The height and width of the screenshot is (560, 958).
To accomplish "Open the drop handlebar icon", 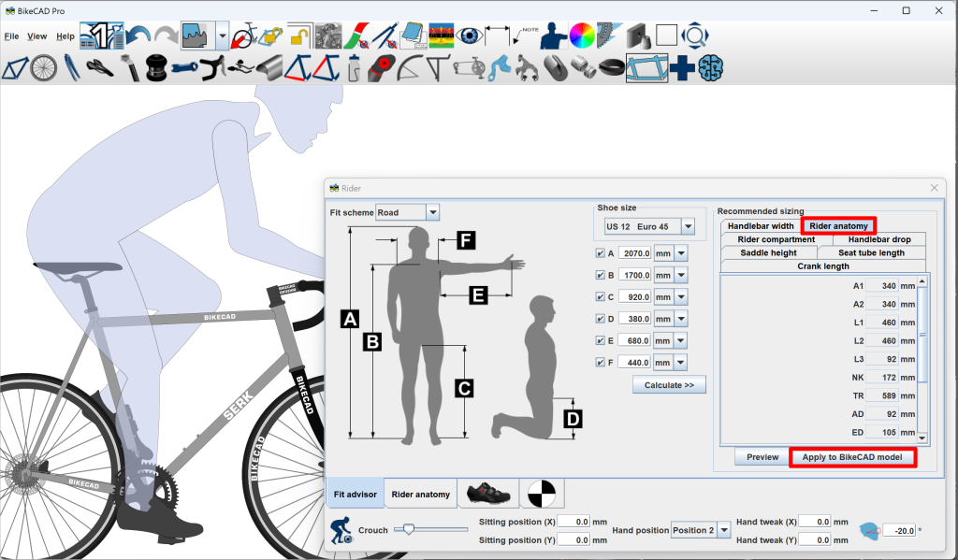I will (214, 68).
